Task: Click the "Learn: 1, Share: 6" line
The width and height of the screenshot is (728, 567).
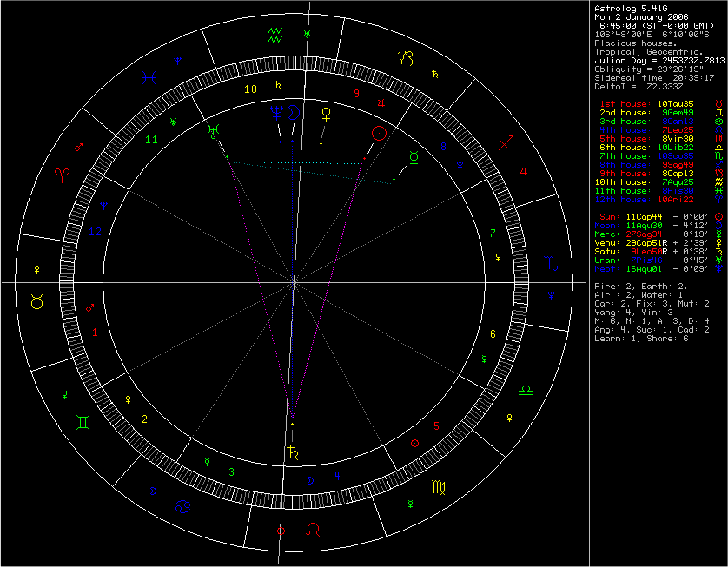Action: tap(641, 339)
